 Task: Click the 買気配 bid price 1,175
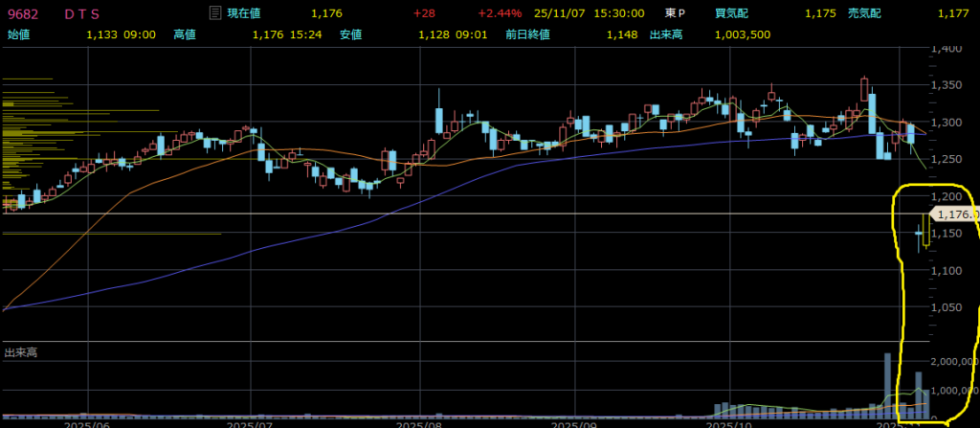pyautogui.click(x=820, y=13)
